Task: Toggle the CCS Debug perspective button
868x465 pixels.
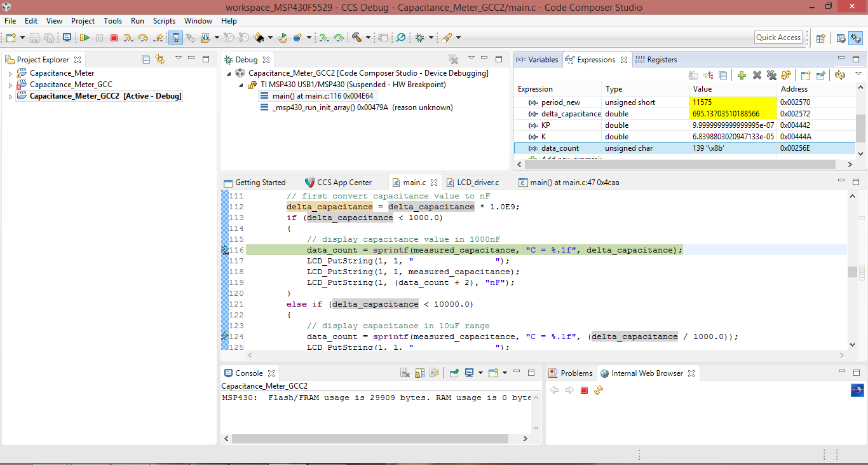Action: pos(855,38)
